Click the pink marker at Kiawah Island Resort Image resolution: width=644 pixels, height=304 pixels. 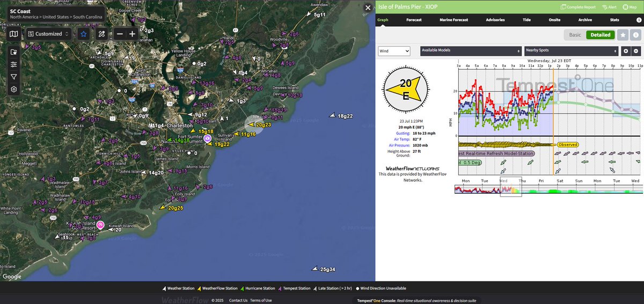[100, 225]
